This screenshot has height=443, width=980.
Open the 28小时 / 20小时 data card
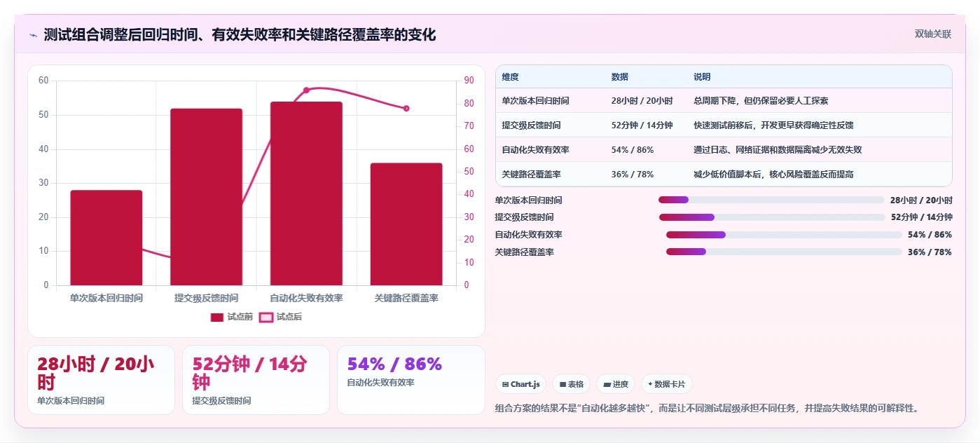click(101, 380)
